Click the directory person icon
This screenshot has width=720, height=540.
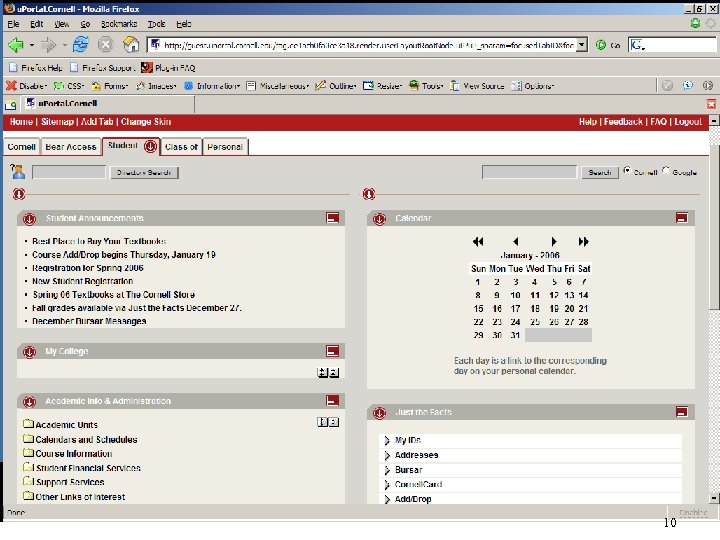point(17,172)
